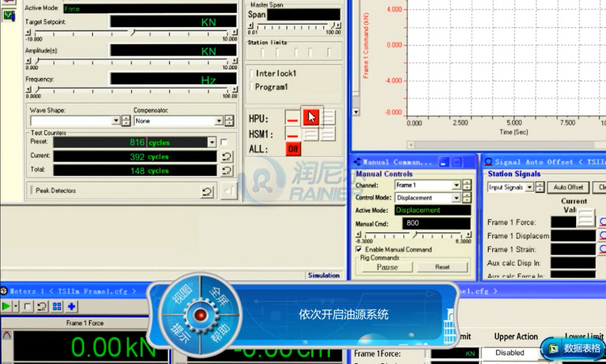Click the Auto Offset button
The width and height of the screenshot is (606, 364).
click(x=568, y=187)
